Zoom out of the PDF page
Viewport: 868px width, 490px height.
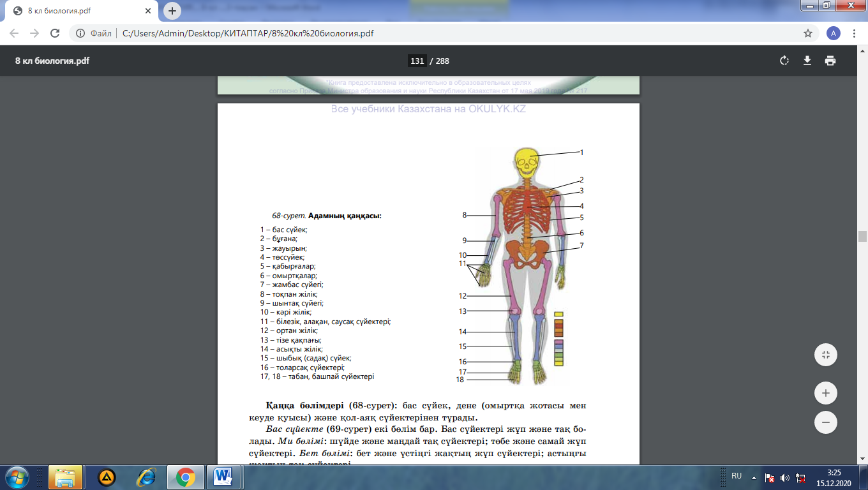pos(826,422)
